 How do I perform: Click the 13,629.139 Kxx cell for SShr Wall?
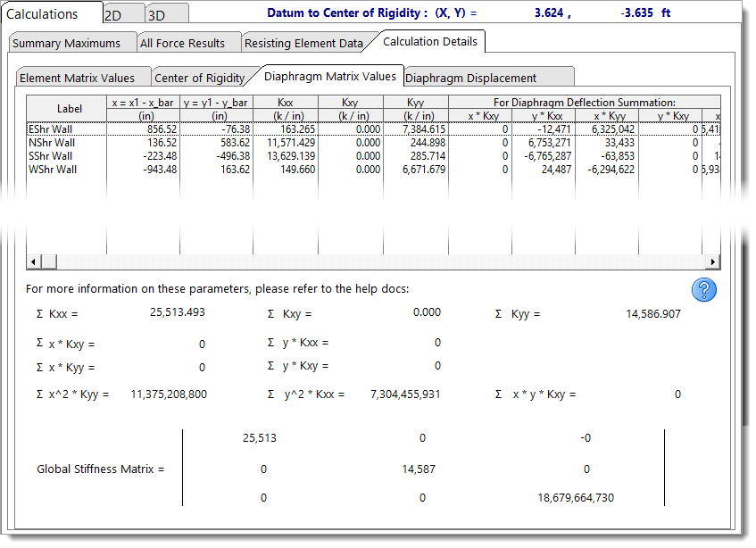(x=286, y=156)
